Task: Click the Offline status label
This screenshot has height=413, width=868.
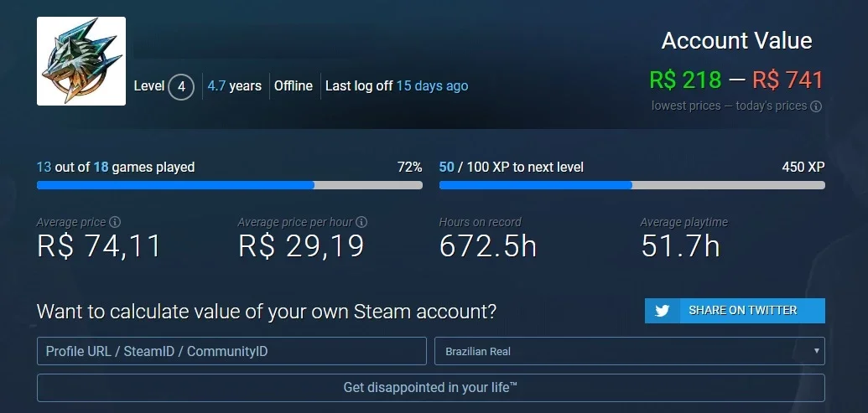Action: 294,86
